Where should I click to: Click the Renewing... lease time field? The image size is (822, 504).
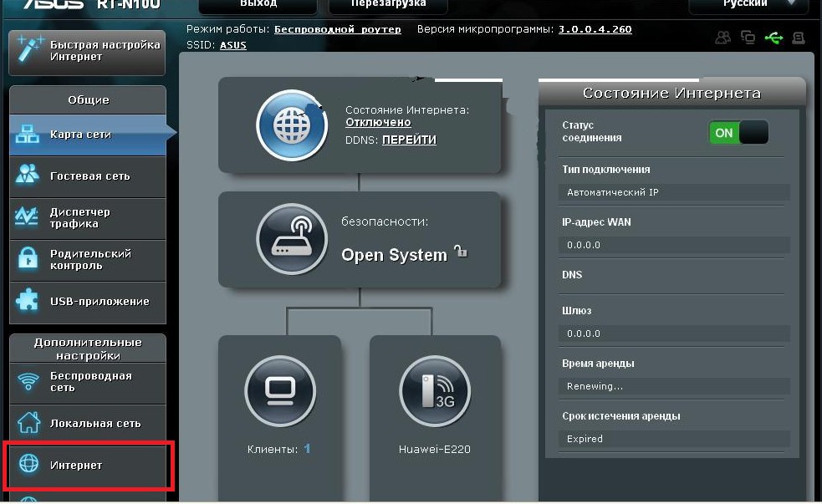click(674, 386)
